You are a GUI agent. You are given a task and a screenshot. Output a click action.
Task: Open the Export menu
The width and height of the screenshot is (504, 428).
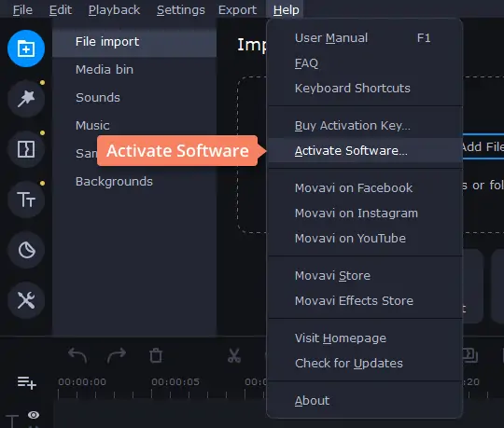click(237, 10)
